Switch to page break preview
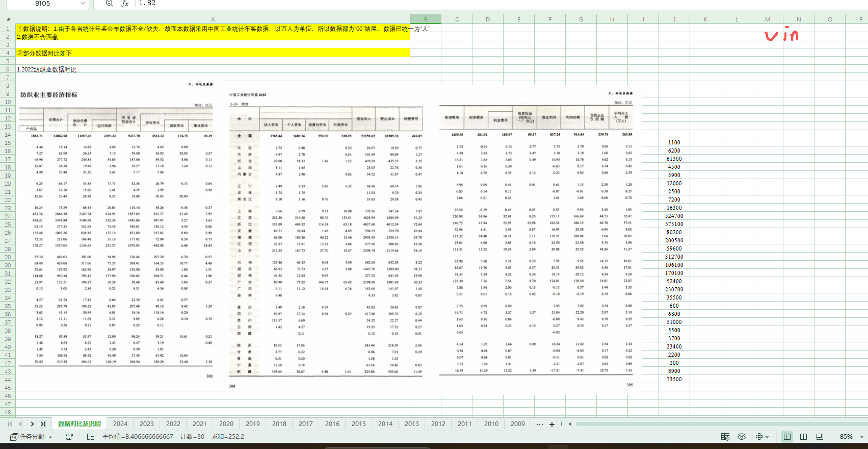Screen dimensions: 868x449 point(820,437)
